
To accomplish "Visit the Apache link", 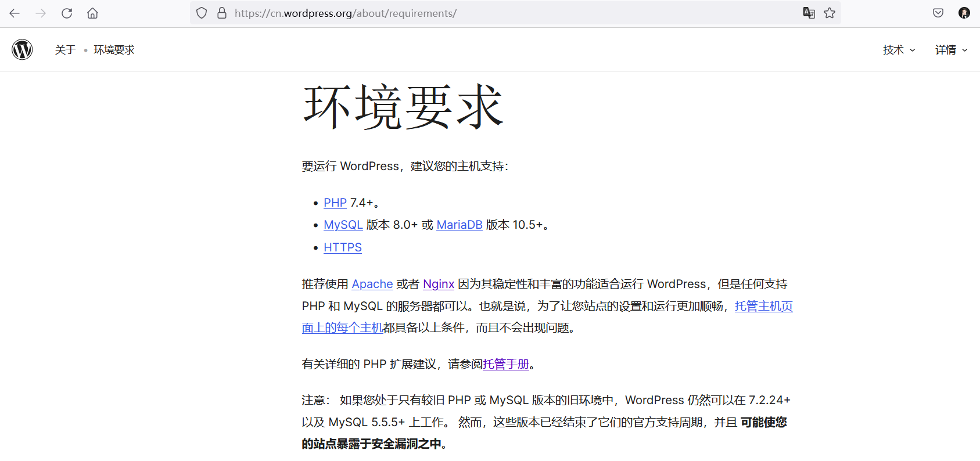I will tap(372, 284).
